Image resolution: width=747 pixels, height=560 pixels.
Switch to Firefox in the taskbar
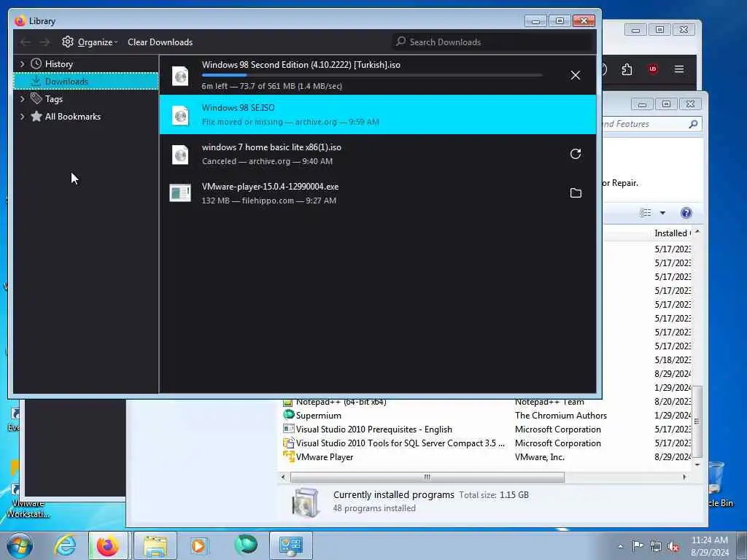108,545
